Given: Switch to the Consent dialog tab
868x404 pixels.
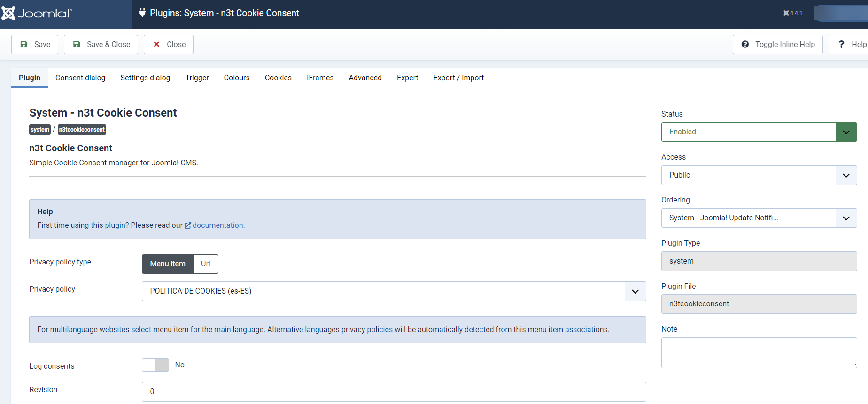Looking at the screenshot, I should 80,78.
